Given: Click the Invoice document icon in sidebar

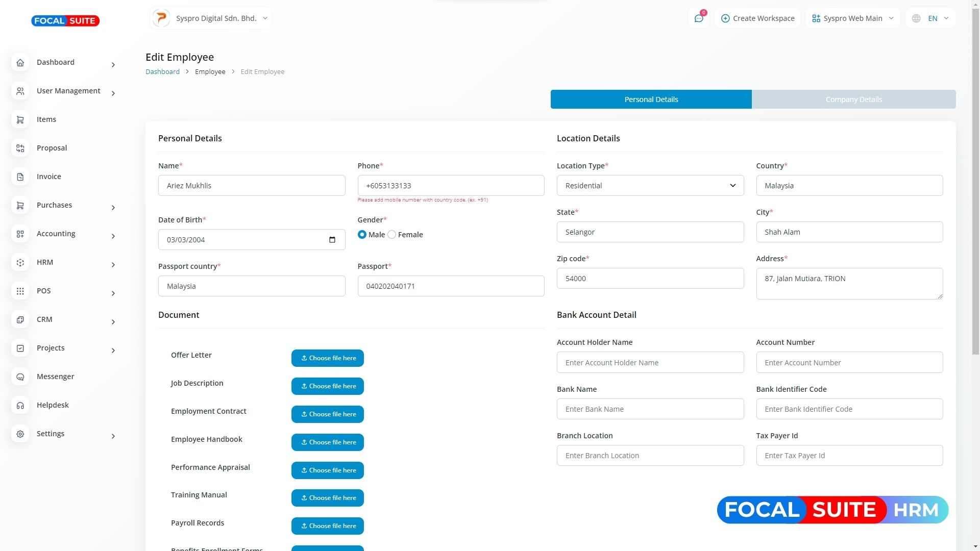Looking at the screenshot, I should 20,177.
